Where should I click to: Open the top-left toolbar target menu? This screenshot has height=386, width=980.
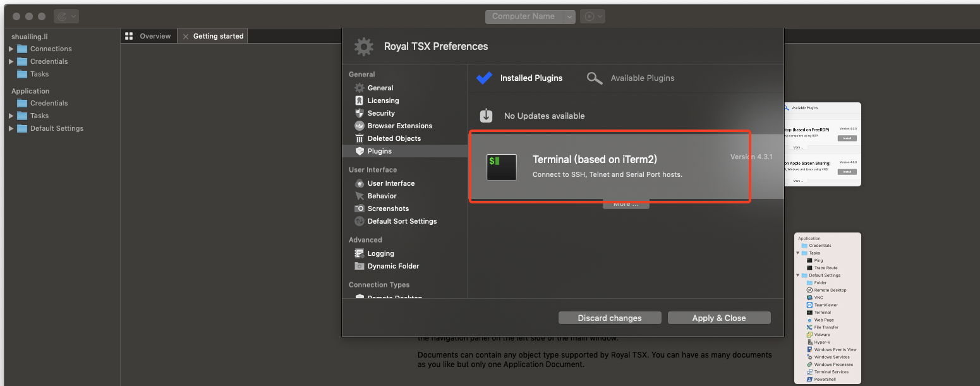66,16
